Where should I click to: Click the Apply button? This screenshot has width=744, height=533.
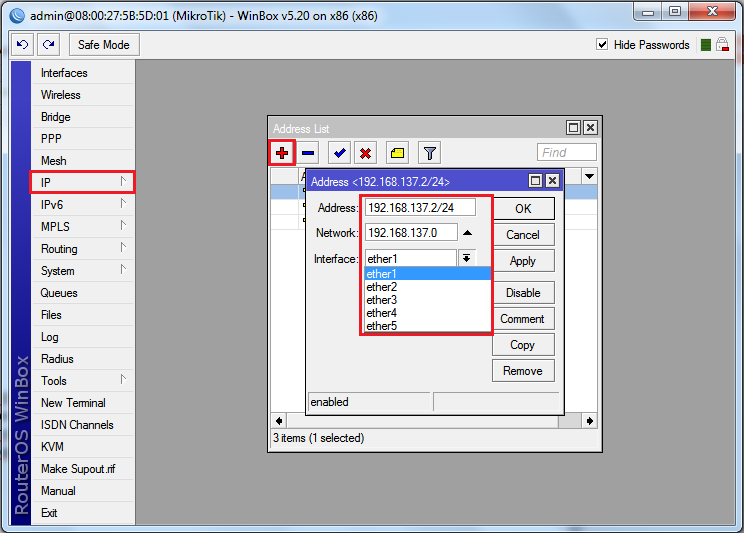coord(523,261)
